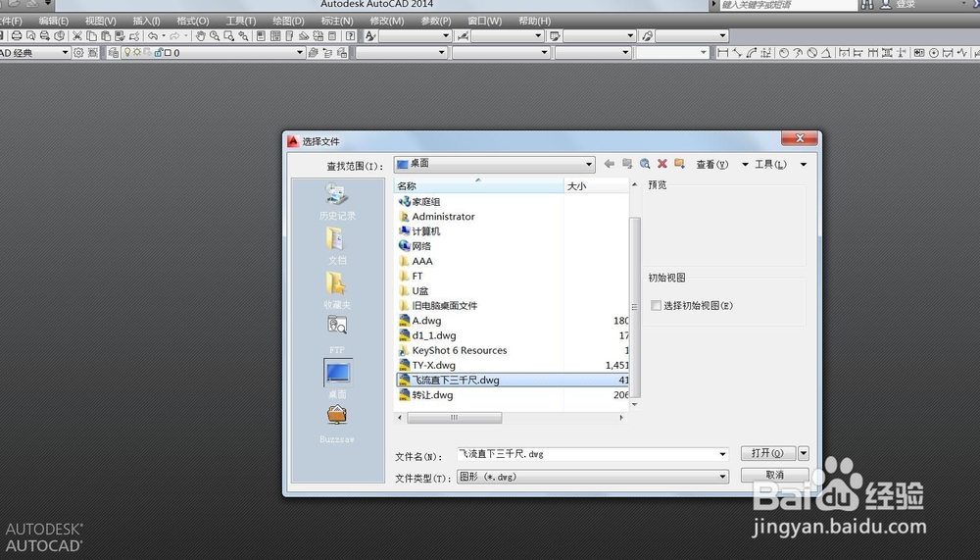980x560 pixels.
Task: Open the Modify menu
Action: [x=387, y=21]
